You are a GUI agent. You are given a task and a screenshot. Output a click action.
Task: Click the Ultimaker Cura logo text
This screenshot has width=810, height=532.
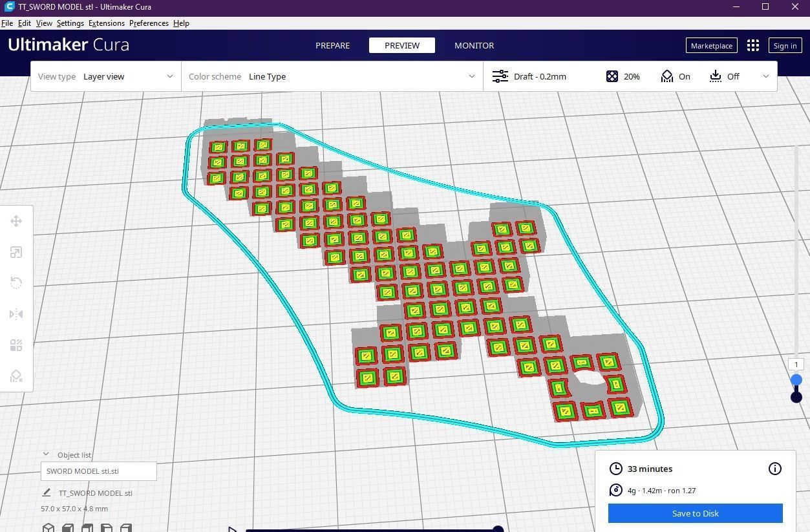click(x=69, y=45)
